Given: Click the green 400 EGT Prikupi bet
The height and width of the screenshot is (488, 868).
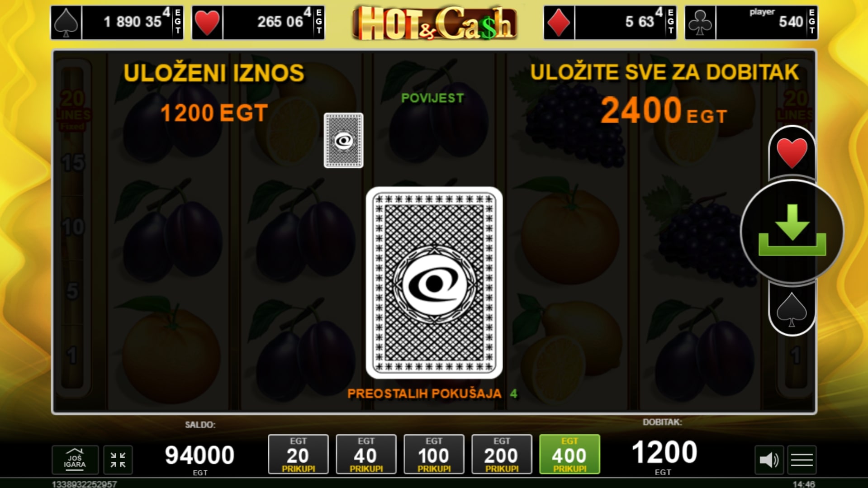Looking at the screenshot, I should pyautogui.click(x=569, y=454).
